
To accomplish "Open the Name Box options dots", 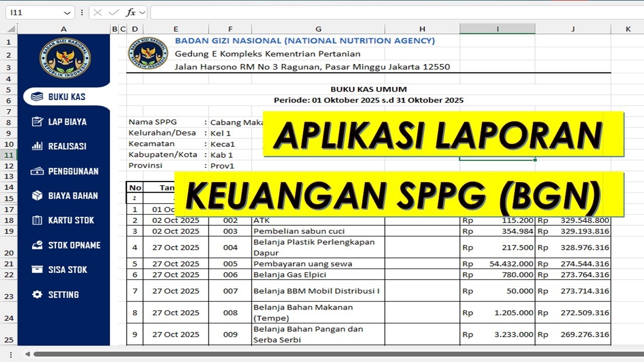I will [82, 13].
